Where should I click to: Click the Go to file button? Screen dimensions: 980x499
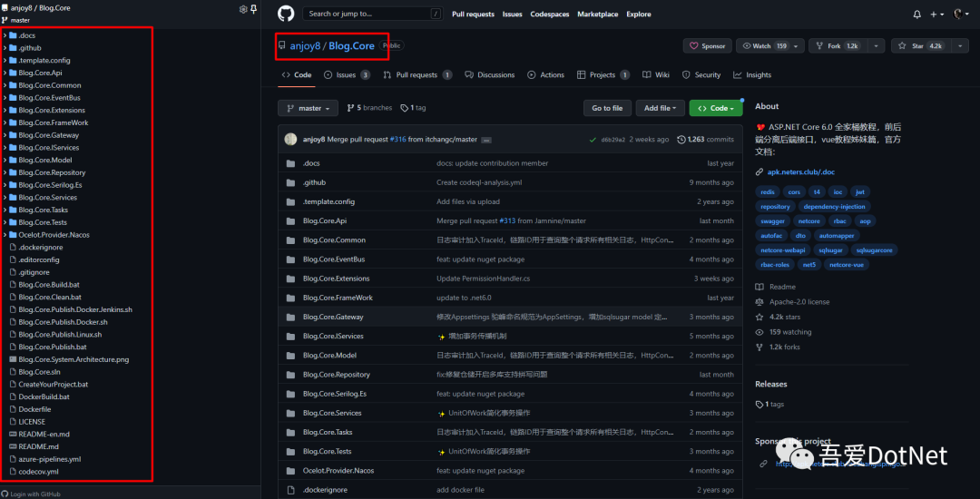tap(607, 108)
